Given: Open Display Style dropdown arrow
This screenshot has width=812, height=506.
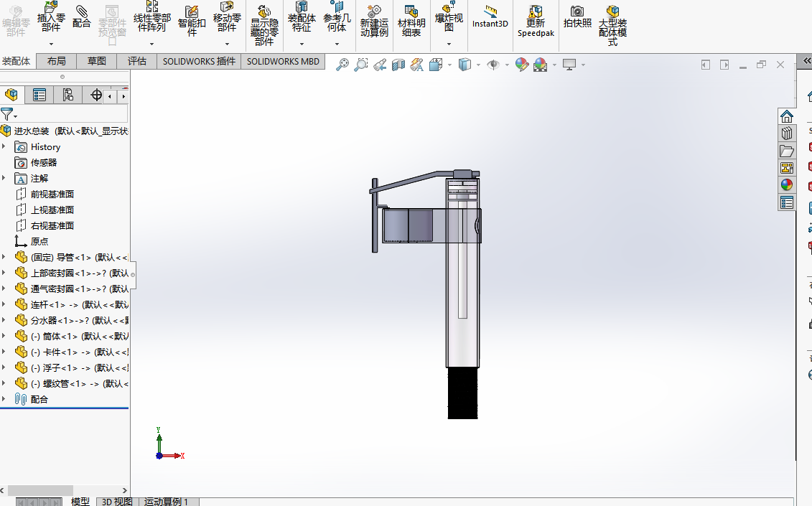Looking at the screenshot, I should click(478, 65).
